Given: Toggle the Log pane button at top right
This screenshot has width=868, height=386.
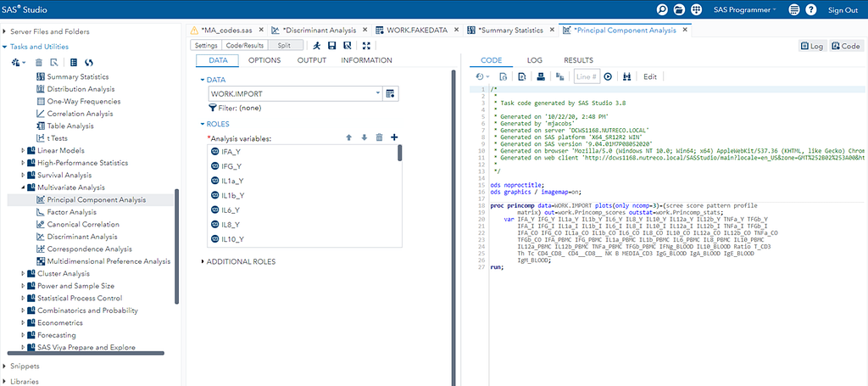Looking at the screenshot, I should click(811, 46).
